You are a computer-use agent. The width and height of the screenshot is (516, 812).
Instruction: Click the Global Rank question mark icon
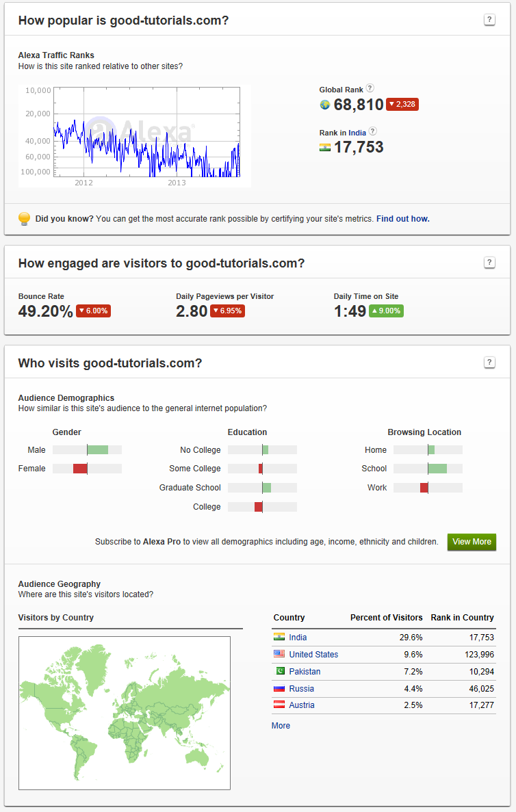(370, 88)
